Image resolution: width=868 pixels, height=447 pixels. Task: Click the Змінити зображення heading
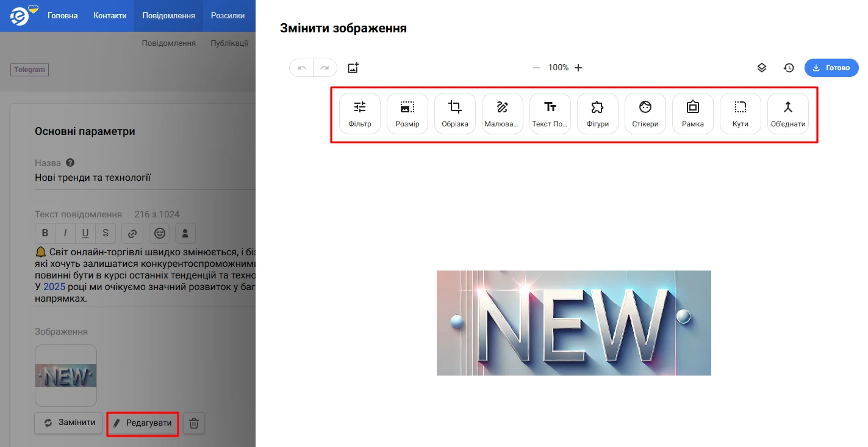[343, 28]
